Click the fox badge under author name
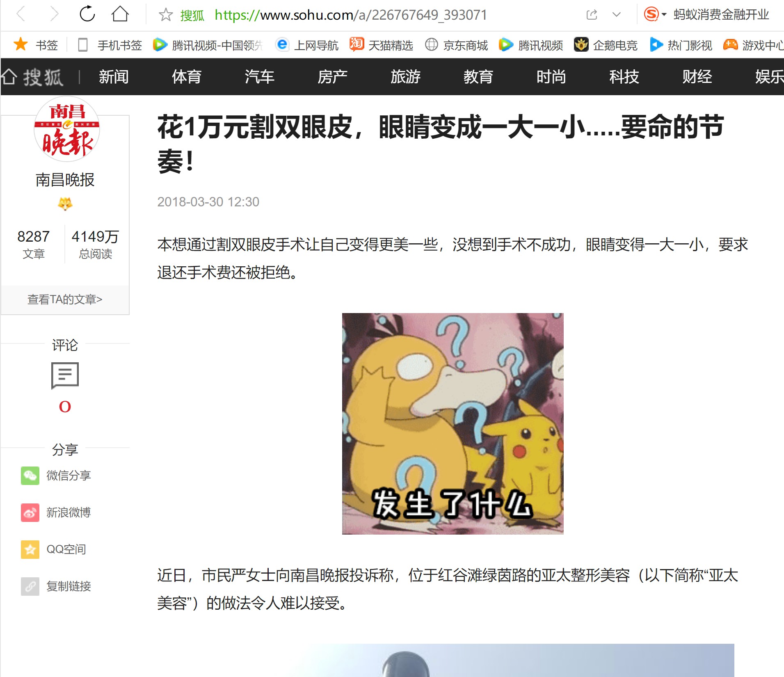 coord(65,204)
